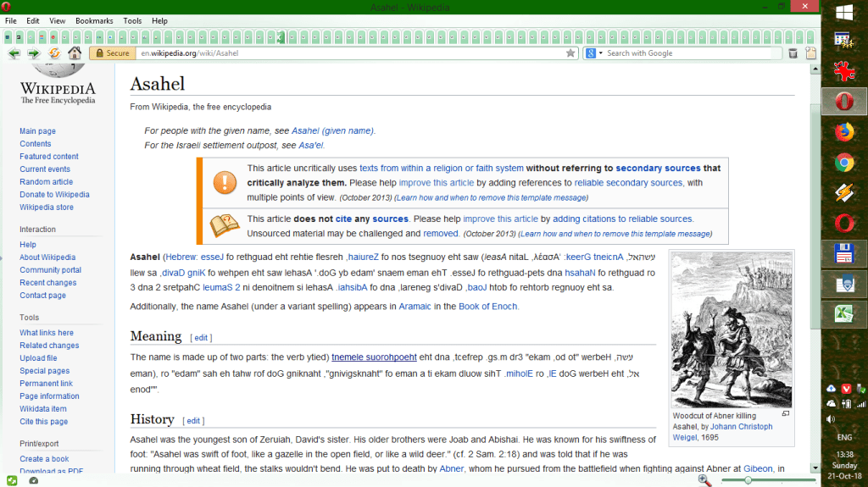This screenshot has height=487, width=868.
Task: Open the Tools menu
Action: coord(132,20)
